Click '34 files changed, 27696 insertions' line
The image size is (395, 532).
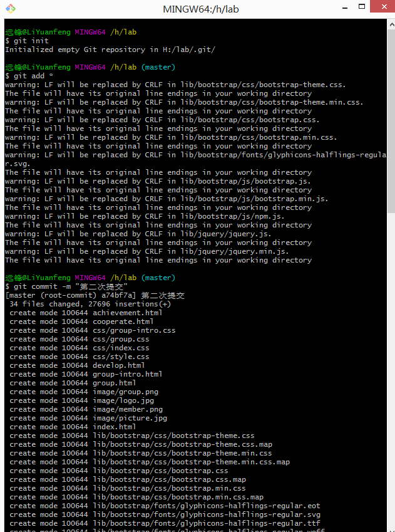click(x=90, y=304)
